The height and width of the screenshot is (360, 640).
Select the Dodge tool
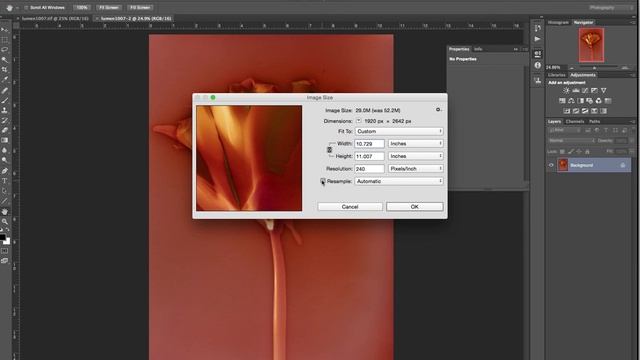point(4,160)
